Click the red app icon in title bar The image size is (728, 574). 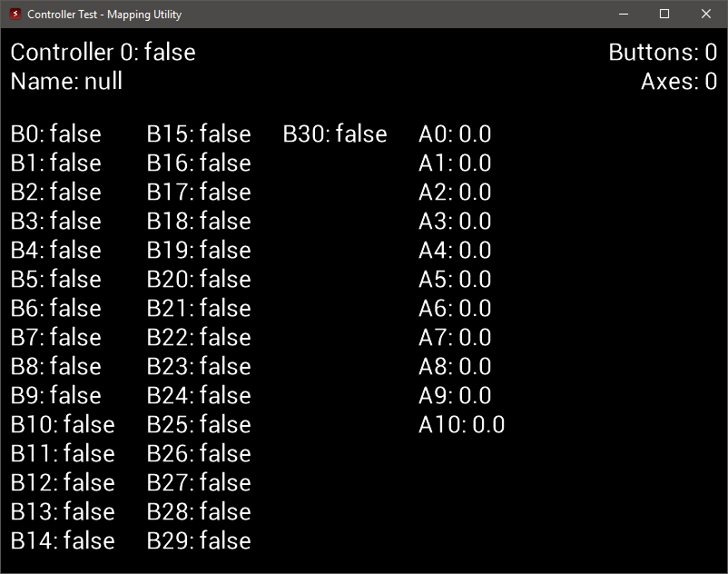tap(15, 14)
